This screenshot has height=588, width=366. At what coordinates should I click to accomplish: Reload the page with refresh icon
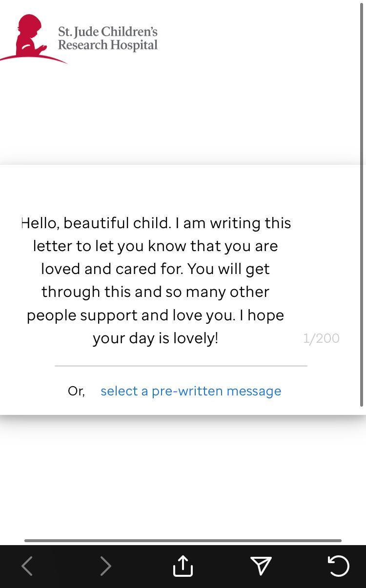[338, 566]
